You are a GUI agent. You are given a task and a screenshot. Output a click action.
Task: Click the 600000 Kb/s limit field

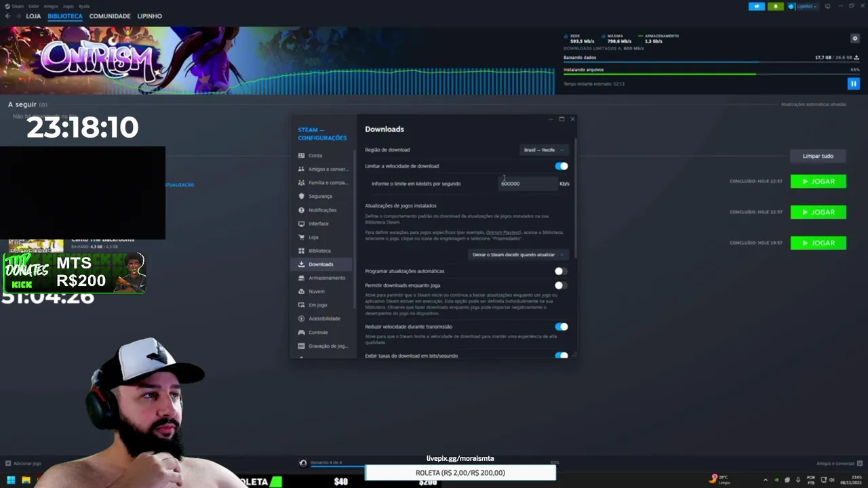click(x=528, y=184)
